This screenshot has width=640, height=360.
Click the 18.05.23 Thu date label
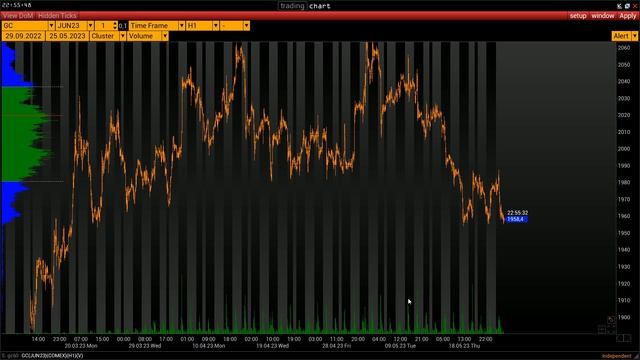coord(464,346)
